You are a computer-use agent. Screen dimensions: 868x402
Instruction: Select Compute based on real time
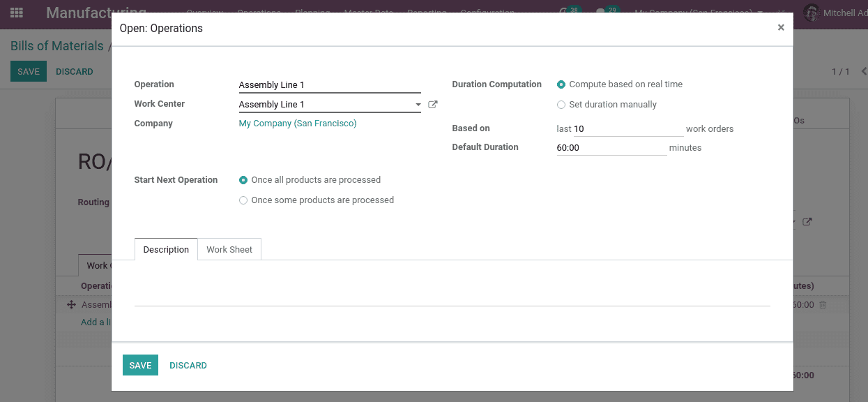click(561, 84)
